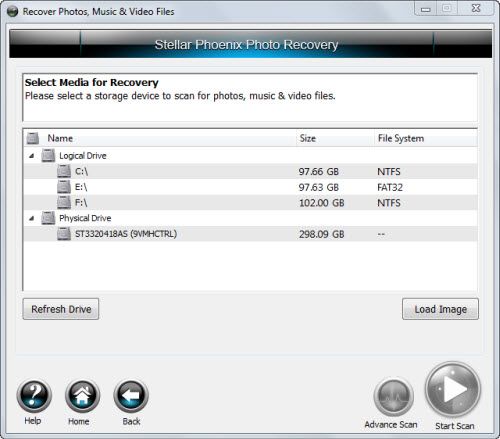
Task: Click NTFS in the C:\ row
Action: pyautogui.click(x=389, y=172)
